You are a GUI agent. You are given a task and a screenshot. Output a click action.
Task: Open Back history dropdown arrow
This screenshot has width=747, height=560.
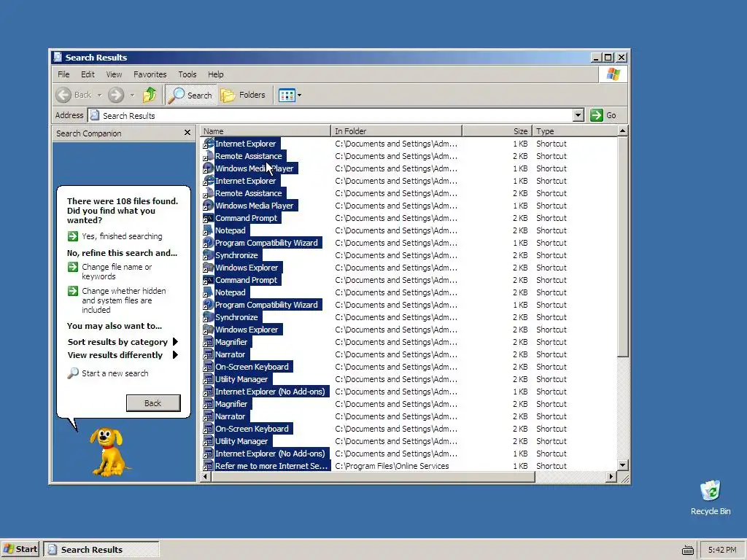click(99, 95)
